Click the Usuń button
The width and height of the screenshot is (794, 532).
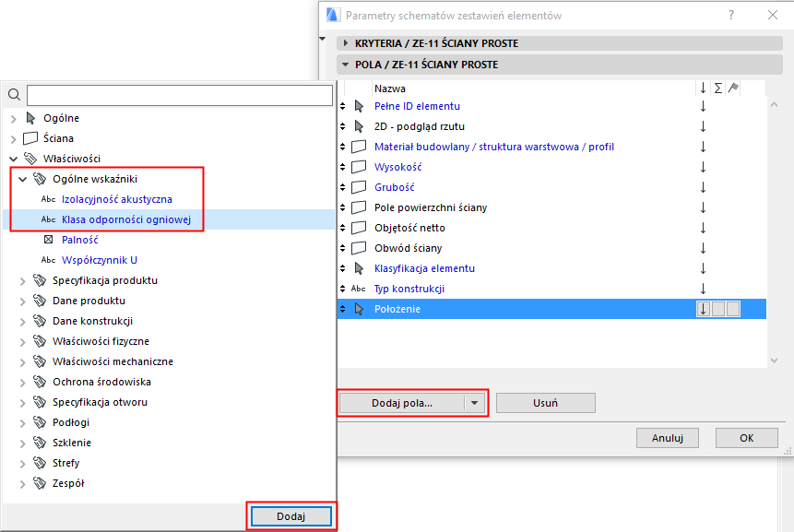pyautogui.click(x=545, y=403)
